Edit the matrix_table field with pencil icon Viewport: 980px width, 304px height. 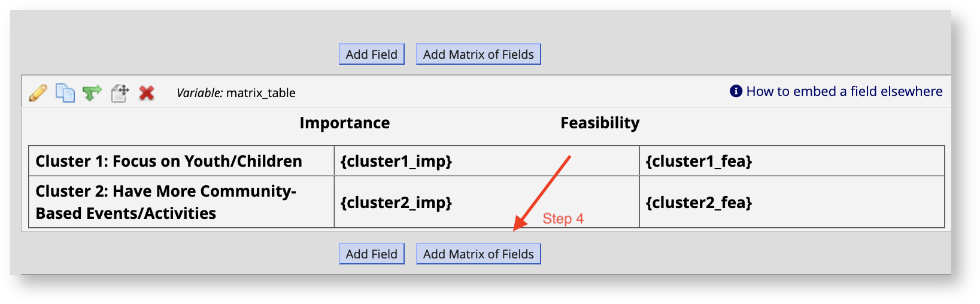tap(38, 93)
